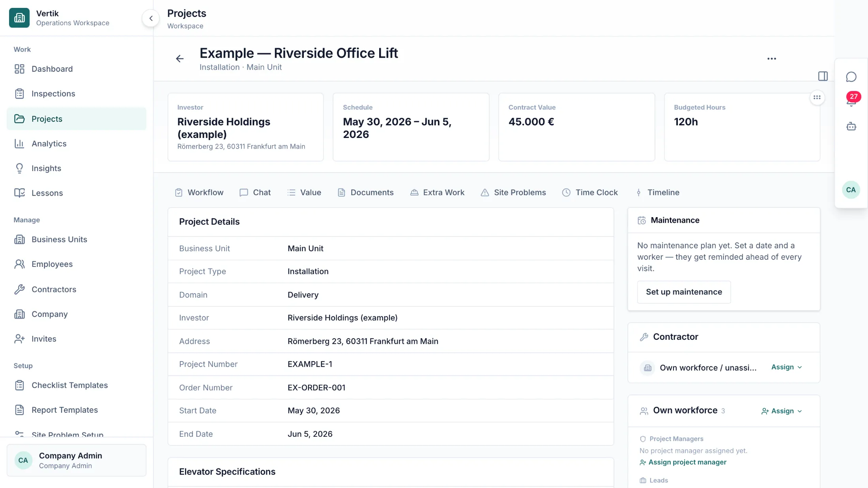Open the Value tab
The image size is (868, 488).
(x=304, y=192)
